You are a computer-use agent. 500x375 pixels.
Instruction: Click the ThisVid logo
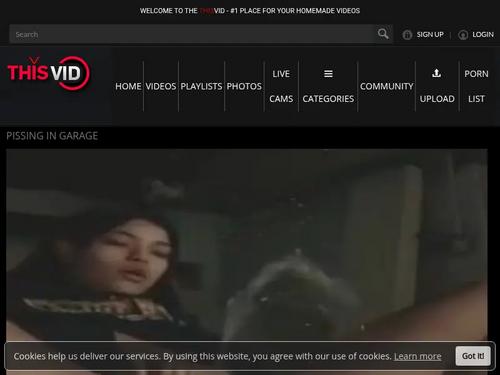49,73
